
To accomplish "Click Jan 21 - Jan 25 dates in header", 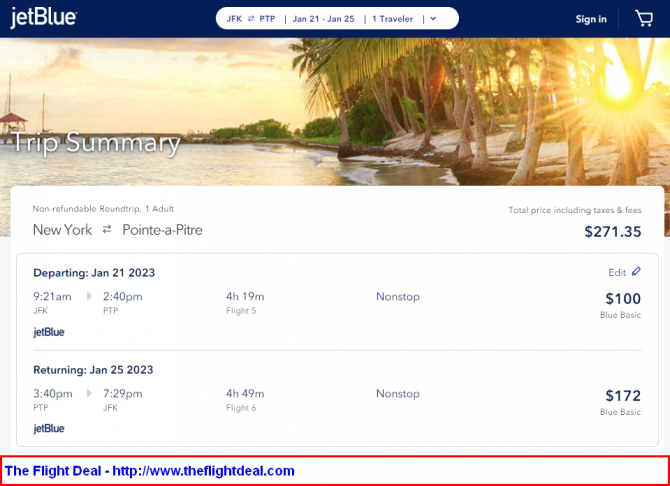I will 323,19.
